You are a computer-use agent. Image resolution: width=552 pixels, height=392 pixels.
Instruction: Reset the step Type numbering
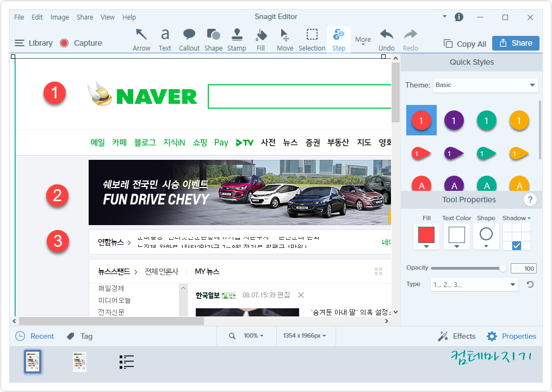530,284
